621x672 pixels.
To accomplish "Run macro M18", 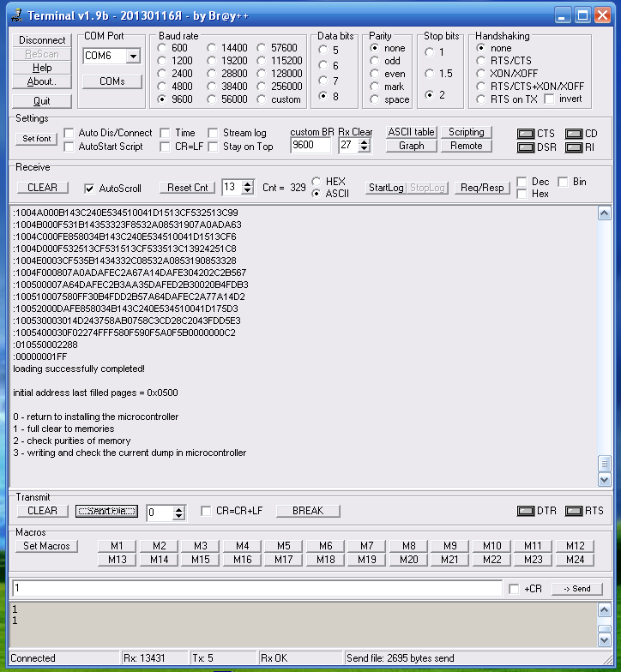I will point(326,560).
